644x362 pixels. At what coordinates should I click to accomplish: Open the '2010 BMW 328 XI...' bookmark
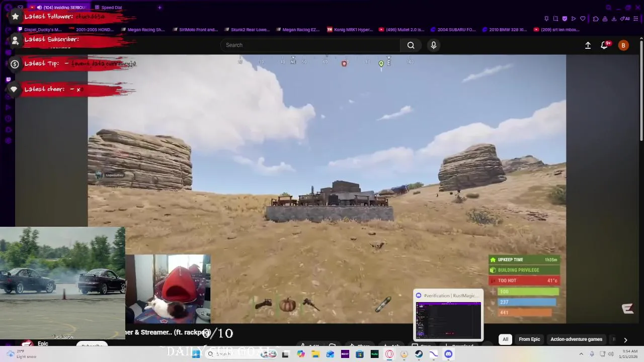504,30
